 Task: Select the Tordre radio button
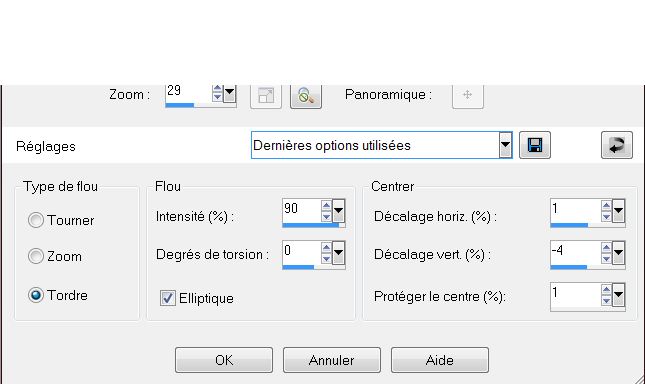[x=36, y=295]
